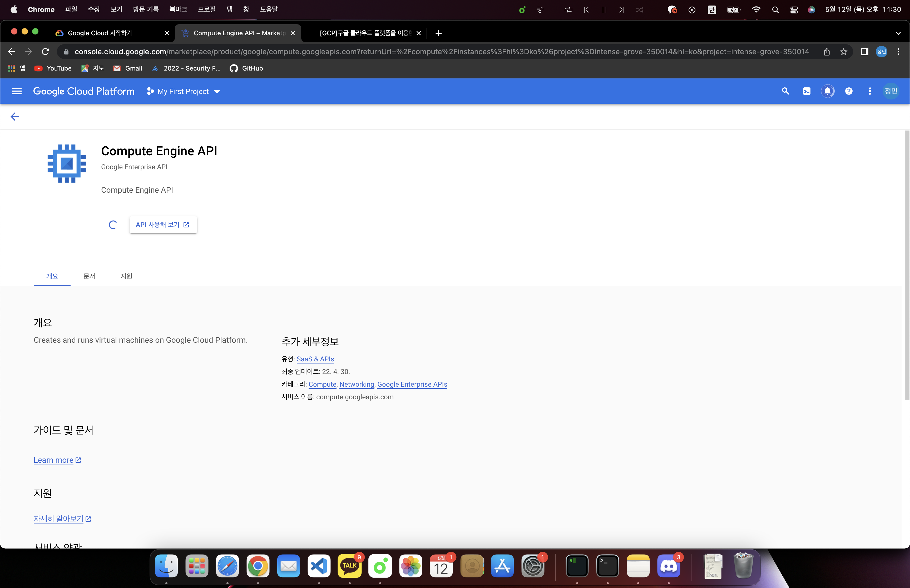Open the 북마크 menu
Viewport: 910px width, 588px height.
coord(178,9)
